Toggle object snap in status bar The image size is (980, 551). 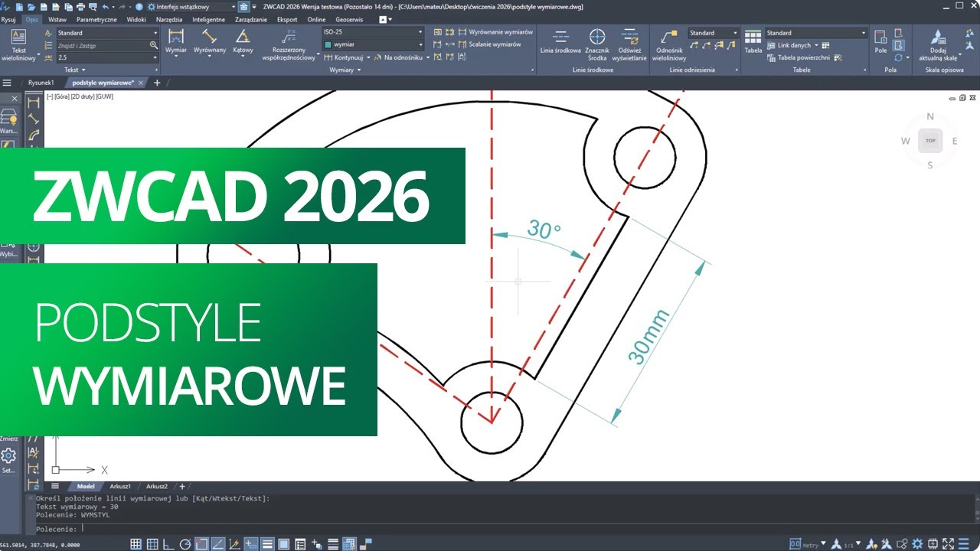[x=201, y=544]
